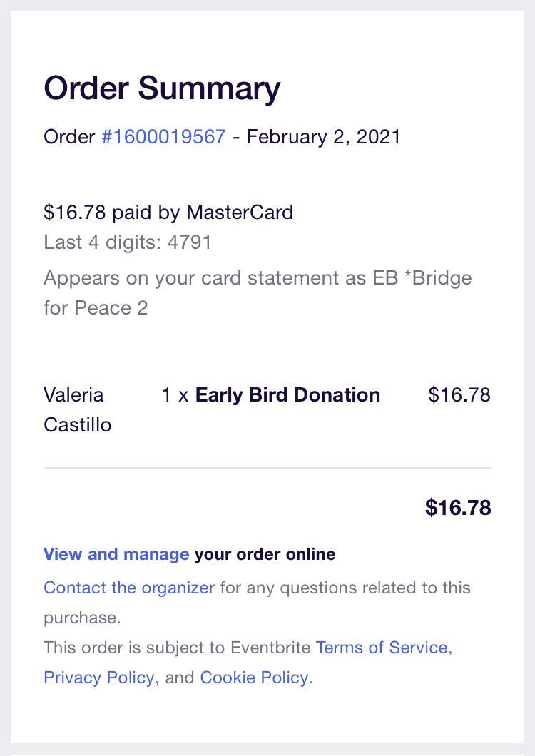
Task: Click 'This order is subject to Eventbrite' text
Action: (x=177, y=648)
